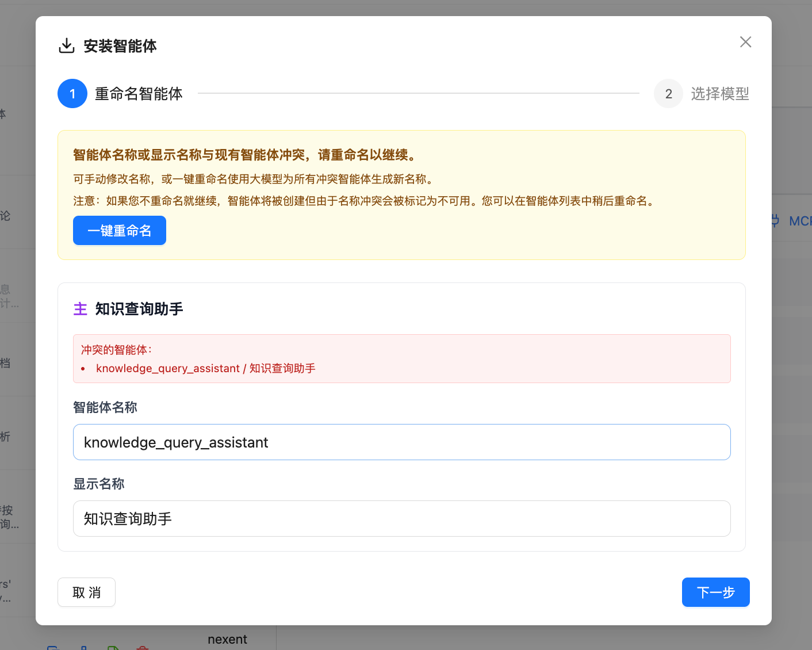Close the 安装智能体 dialog with the X
Image resolution: width=812 pixels, height=650 pixels.
(x=745, y=42)
